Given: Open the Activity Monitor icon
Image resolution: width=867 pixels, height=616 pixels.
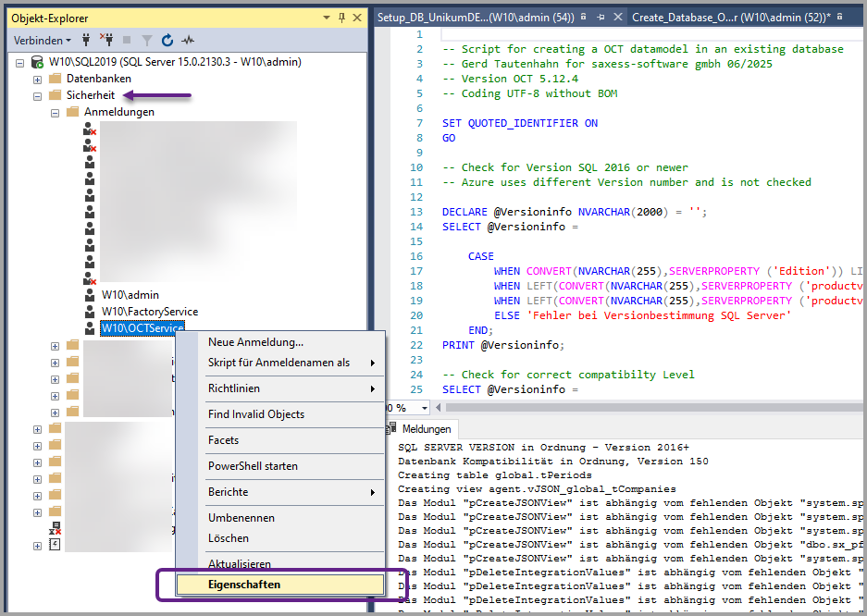Looking at the screenshot, I should coord(188,41).
